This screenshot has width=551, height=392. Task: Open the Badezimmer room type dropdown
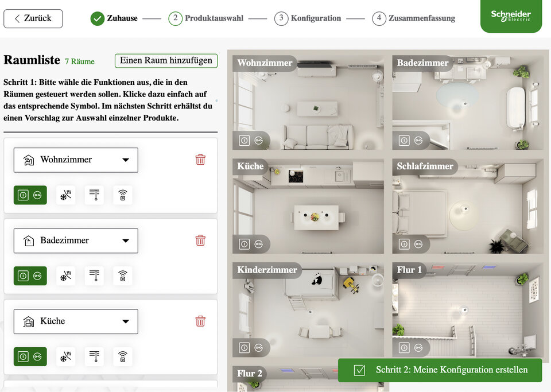76,240
